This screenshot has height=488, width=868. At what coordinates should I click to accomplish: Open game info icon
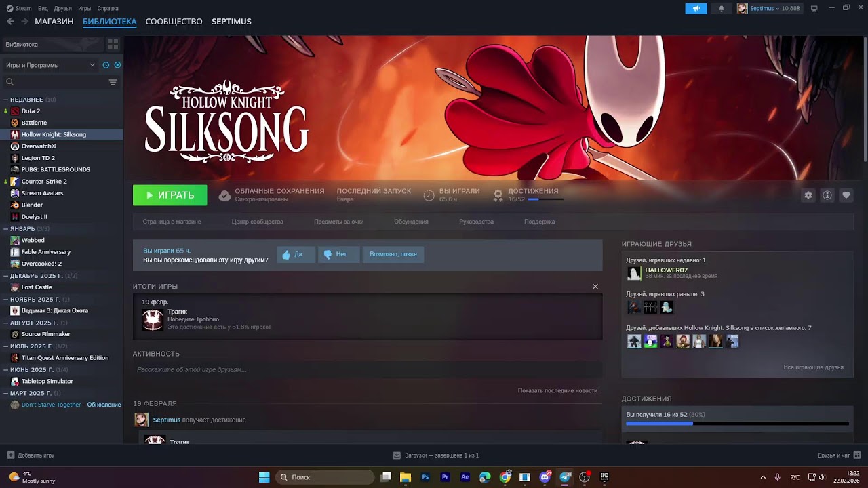[827, 195]
